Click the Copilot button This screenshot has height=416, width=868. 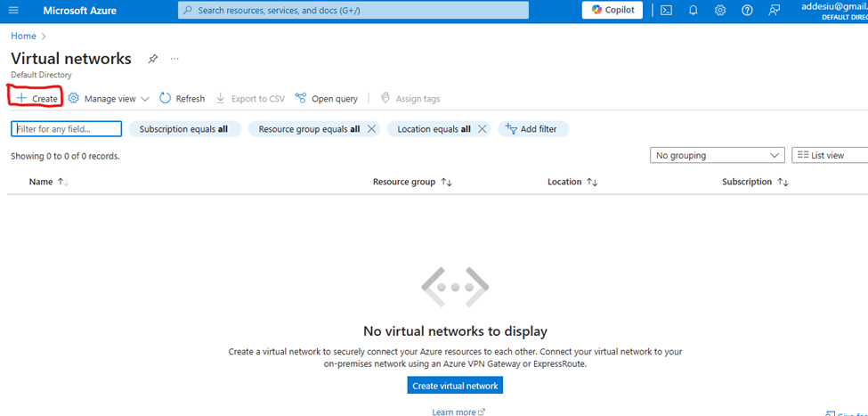[612, 10]
